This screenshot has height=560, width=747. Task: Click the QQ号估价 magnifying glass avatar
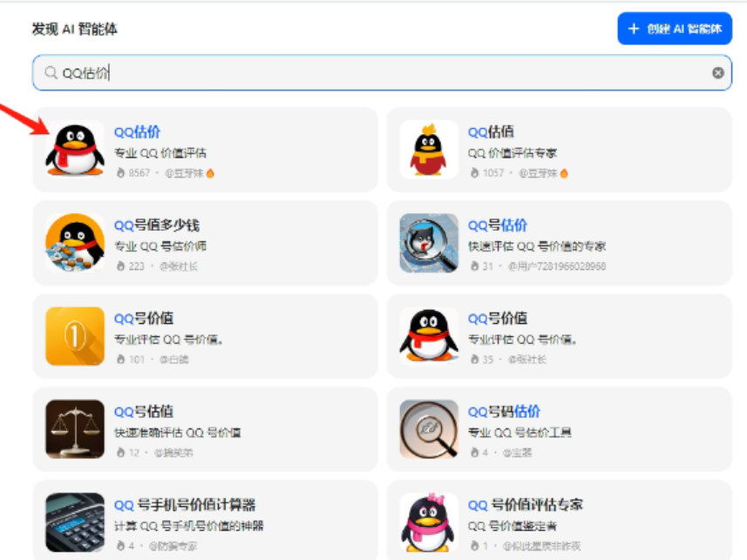[x=429, y=243]
